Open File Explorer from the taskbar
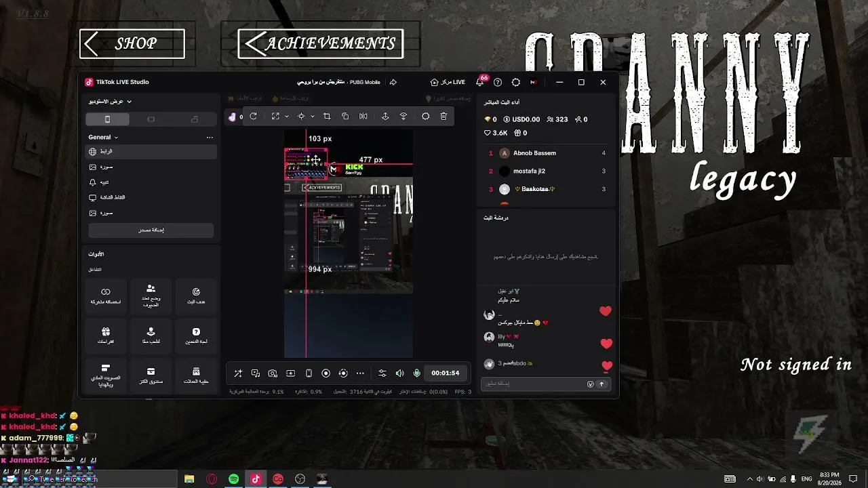Viewport: 868px width, 488px height. tap(189, 479)
